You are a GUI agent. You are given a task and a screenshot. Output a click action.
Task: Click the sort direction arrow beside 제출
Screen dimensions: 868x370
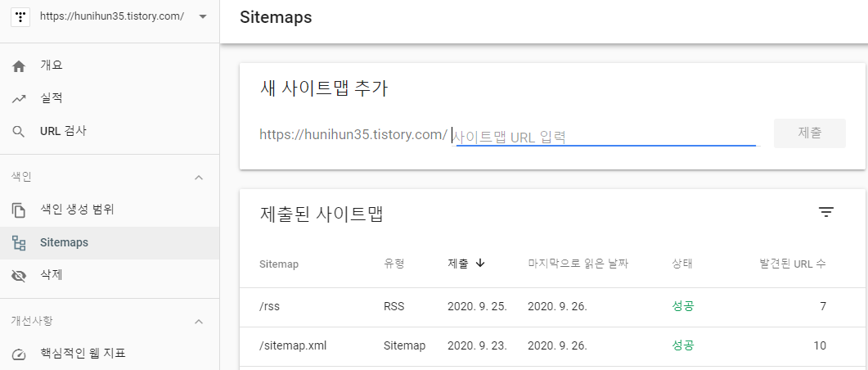[480, 264]
